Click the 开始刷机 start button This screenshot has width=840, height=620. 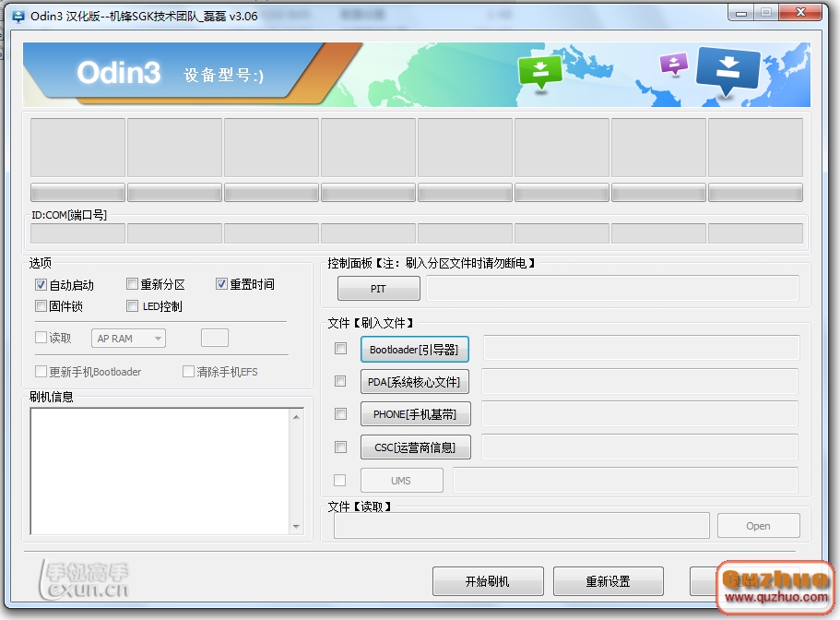pos(488,581)
